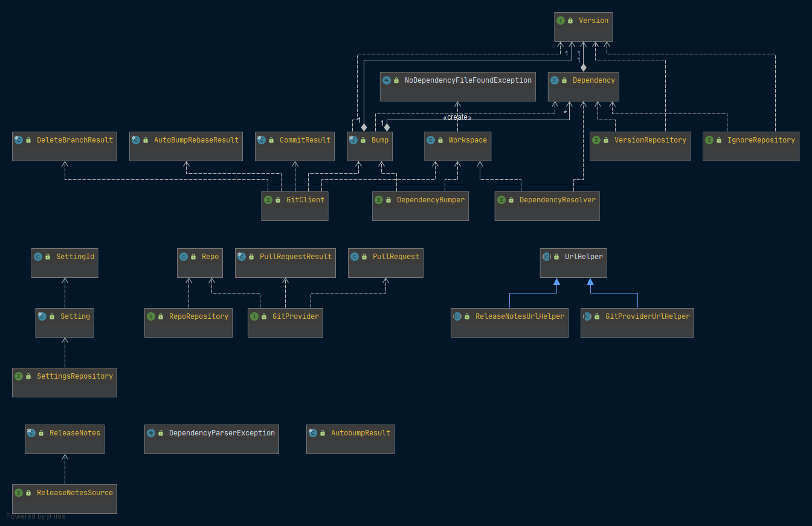812x526 pixels.
Task: Select the text label "ReleaseNotesUrlHelper"
Action: 520,316
